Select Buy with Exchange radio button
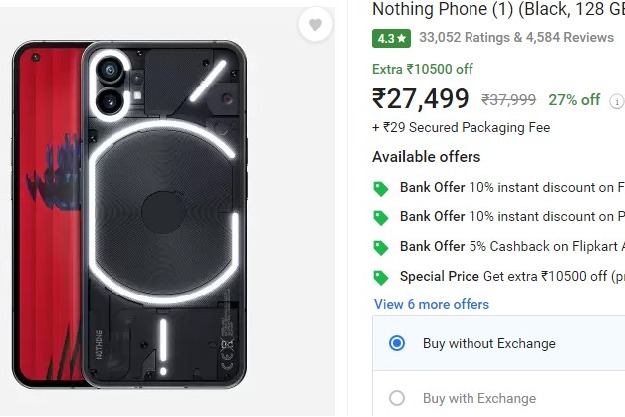 pyautogui.click(x=397, y=398)
